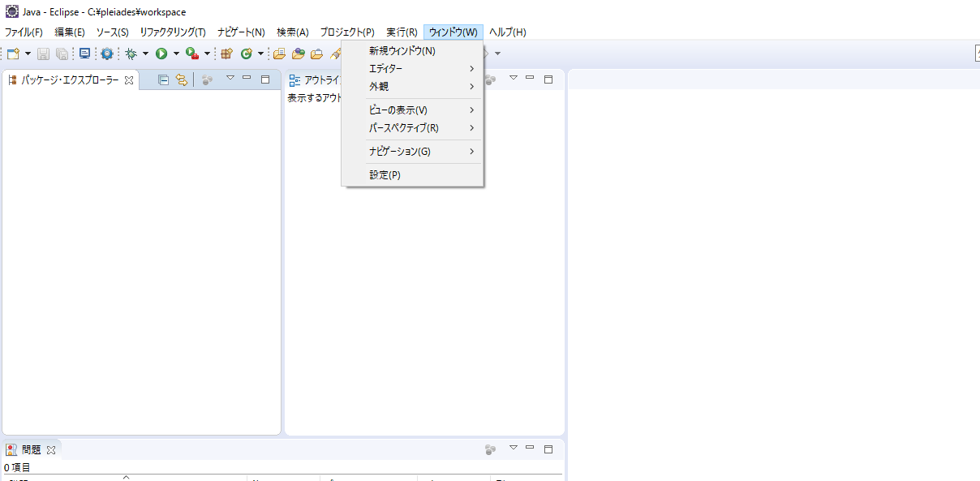
Task: Collapse all in Package Explorer
Action: coord(163,79)
